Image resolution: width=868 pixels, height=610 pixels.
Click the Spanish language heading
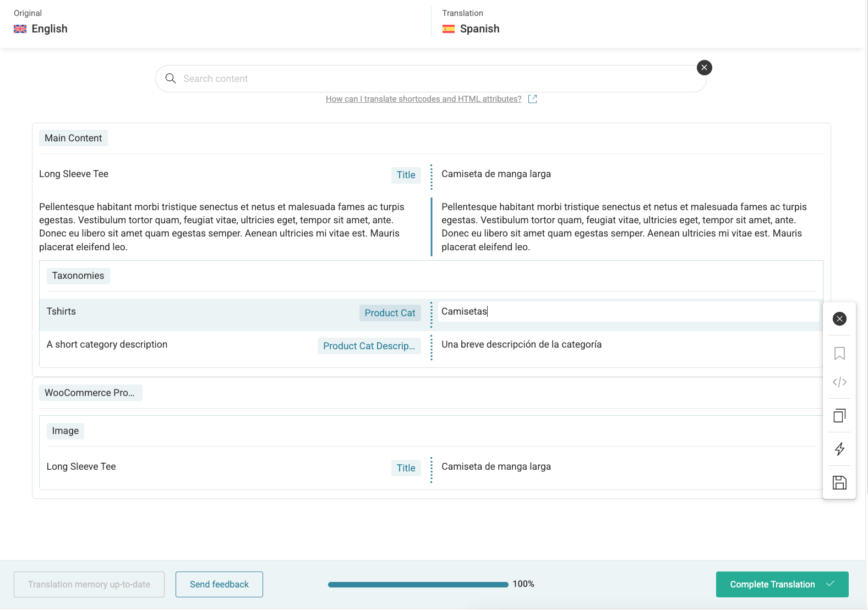point(479,29)
